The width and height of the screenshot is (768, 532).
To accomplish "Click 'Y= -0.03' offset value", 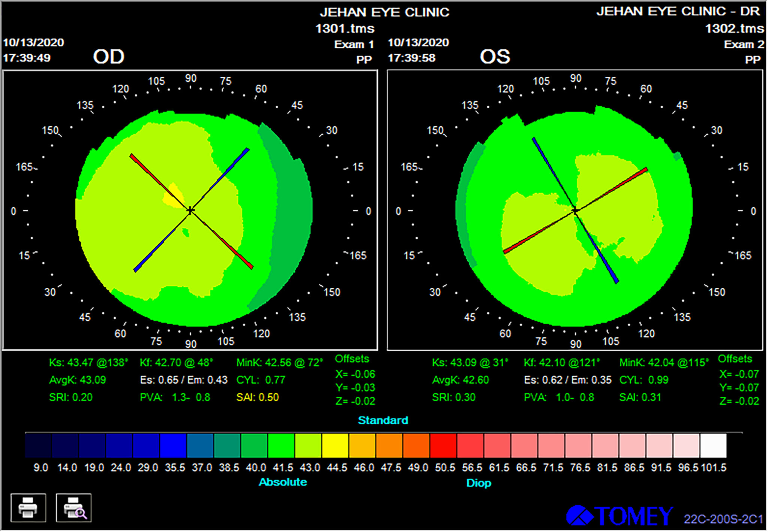I will click(355, 387).
